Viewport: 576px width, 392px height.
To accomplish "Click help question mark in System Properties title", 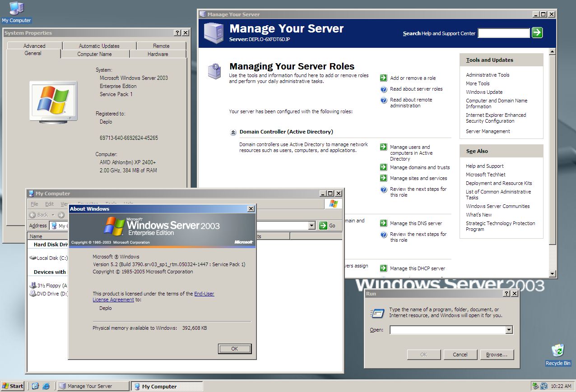I will click(x=177, y=33).
